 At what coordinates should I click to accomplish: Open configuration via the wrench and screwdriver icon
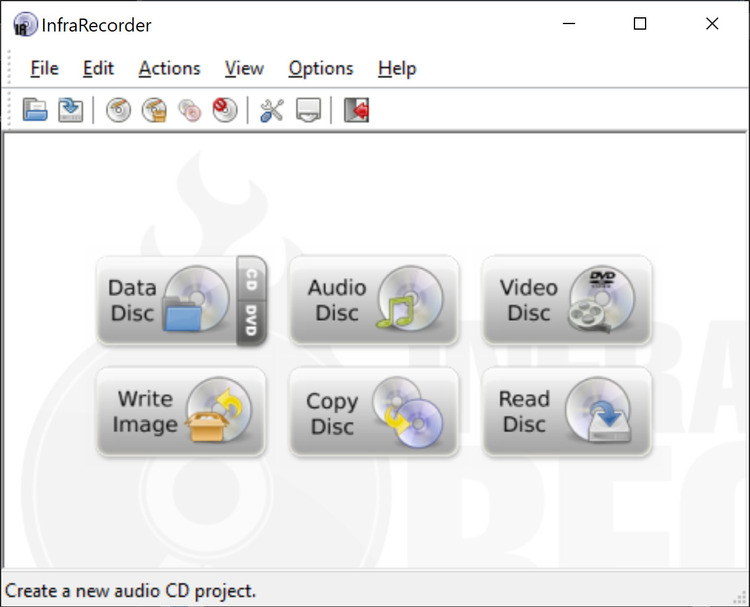[x=272, y=110]
